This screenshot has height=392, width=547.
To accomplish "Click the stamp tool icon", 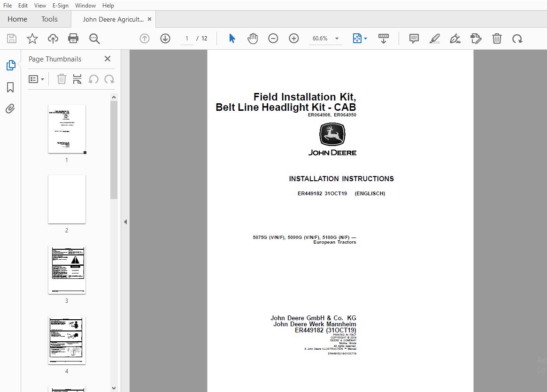I will [476, 38].
